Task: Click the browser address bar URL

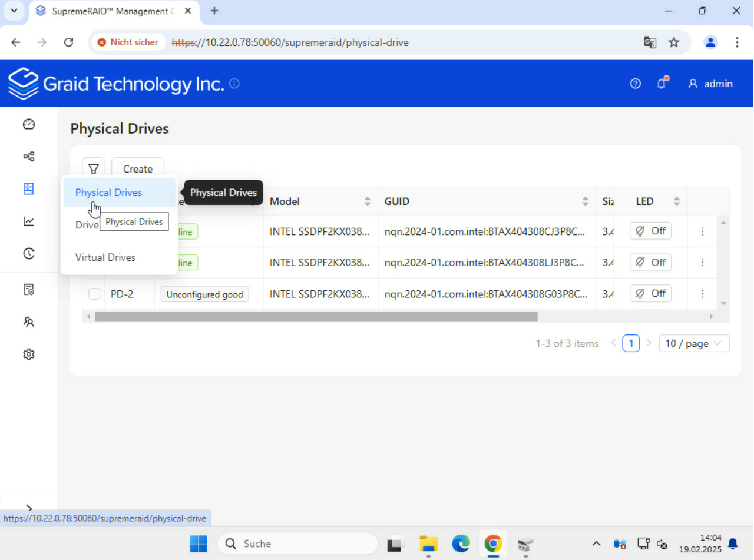Action: [290, 42]
